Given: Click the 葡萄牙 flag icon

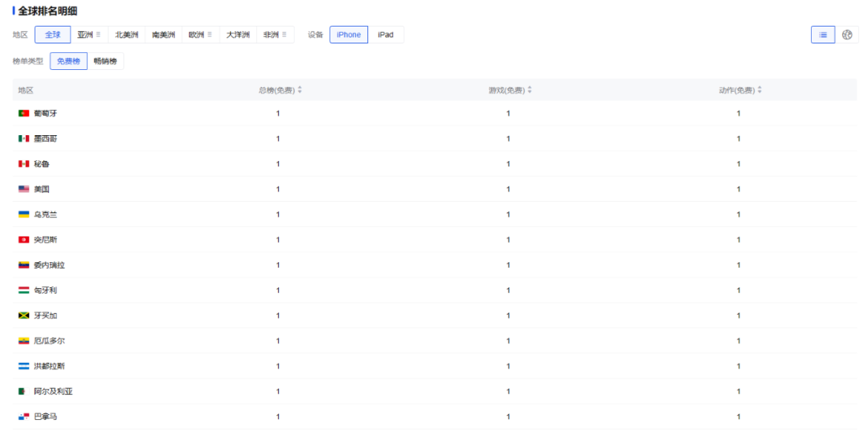Looking at the screenshot, I should (23, 113).
